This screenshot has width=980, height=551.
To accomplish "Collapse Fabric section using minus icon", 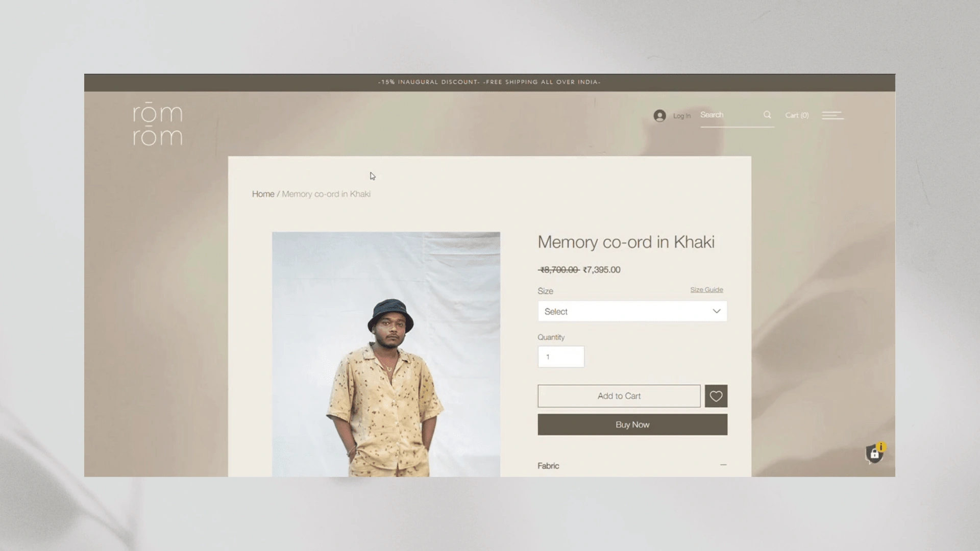I will [723, 465].
